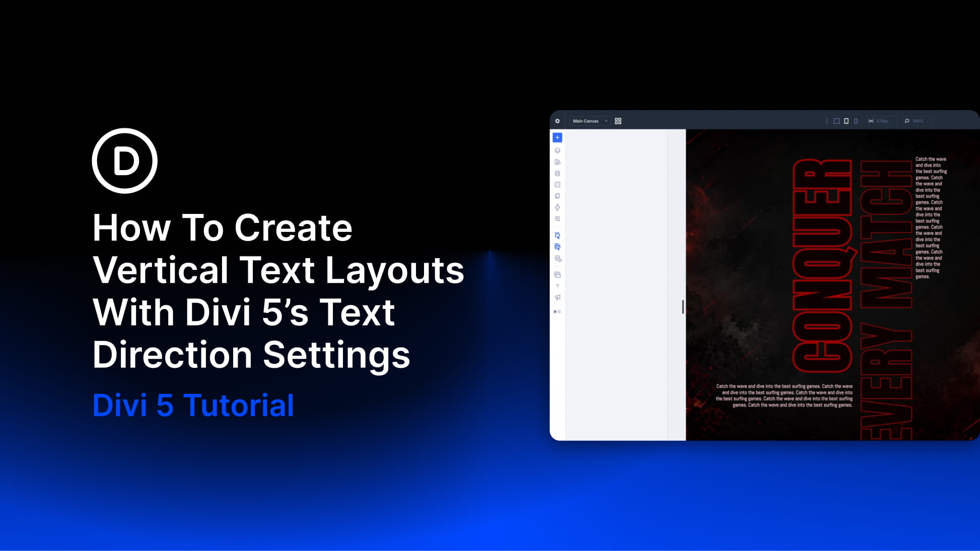Open the copy pages sidebar icon

click(557, 196)
